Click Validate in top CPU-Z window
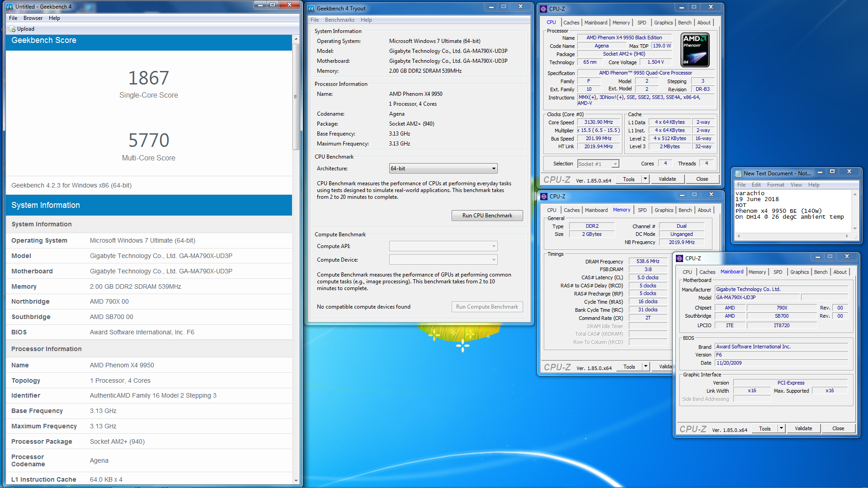The image size is (868, 488). [x=667, y=179]
